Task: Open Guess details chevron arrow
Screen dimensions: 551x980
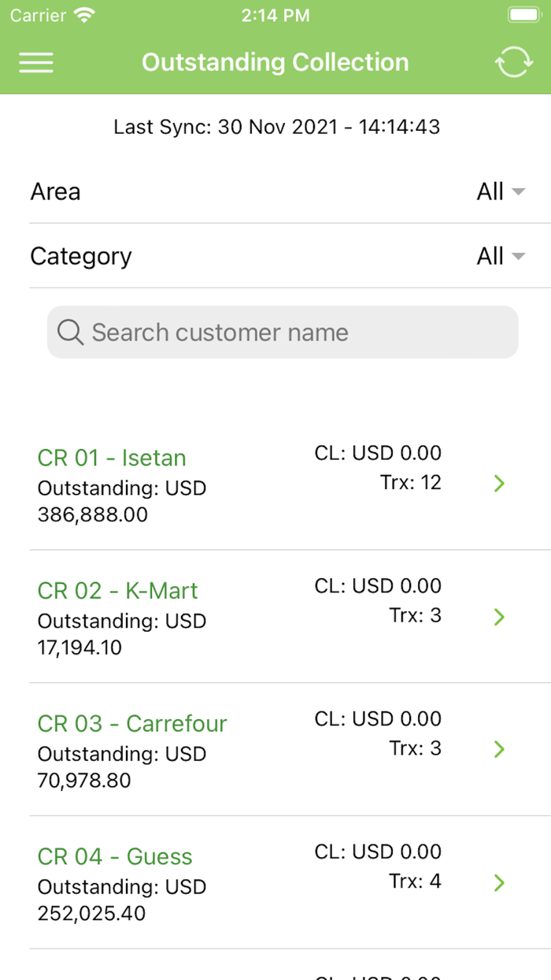Action: pos(498,882)
